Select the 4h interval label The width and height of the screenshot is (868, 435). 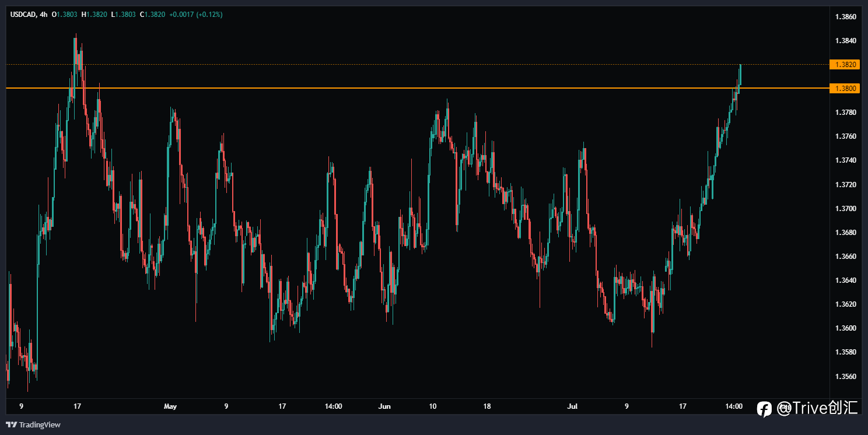point(43,15)
